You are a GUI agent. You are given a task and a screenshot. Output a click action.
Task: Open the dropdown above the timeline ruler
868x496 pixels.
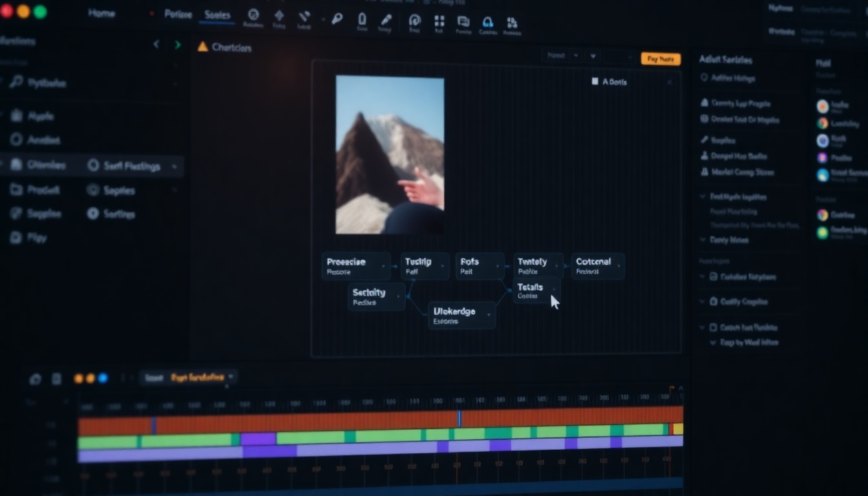[x=231, y=377]
